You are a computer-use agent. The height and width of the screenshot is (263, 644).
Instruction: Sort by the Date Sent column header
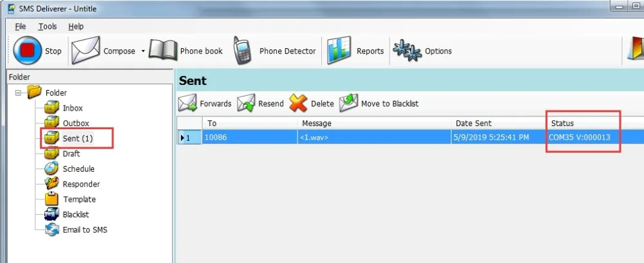click(499, 123)
